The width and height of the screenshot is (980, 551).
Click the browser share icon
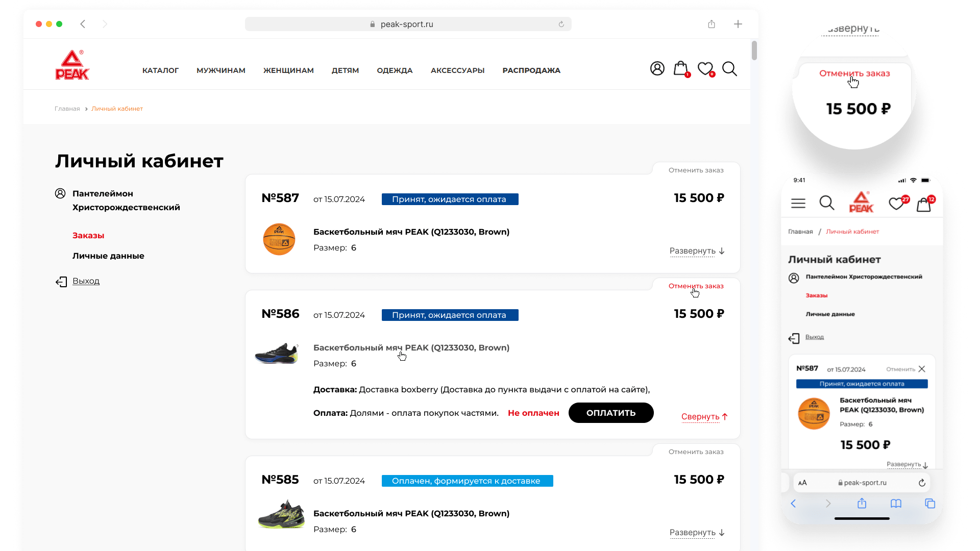[712, 24]
